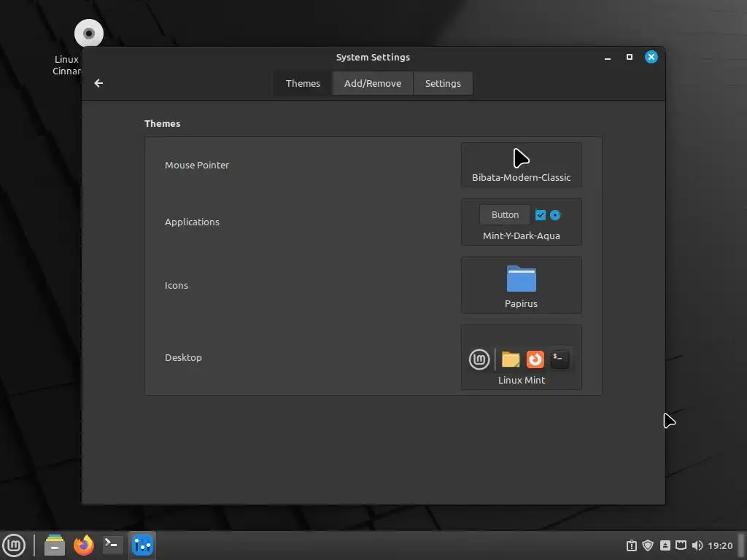The width and height of the screenshot is (747, 560).
Task: Launch Firefox from the panel
Action: click(84, 545)
